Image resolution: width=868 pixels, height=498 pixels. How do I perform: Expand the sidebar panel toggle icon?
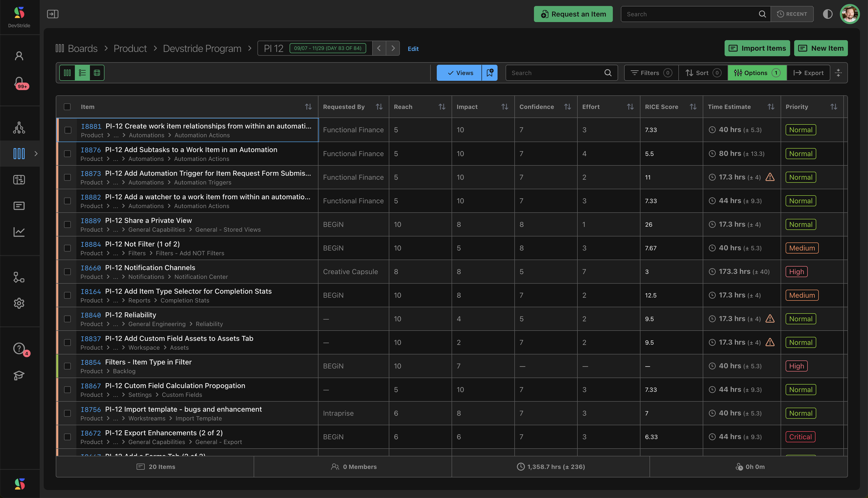pyautogui.click(x=53, y=14)
